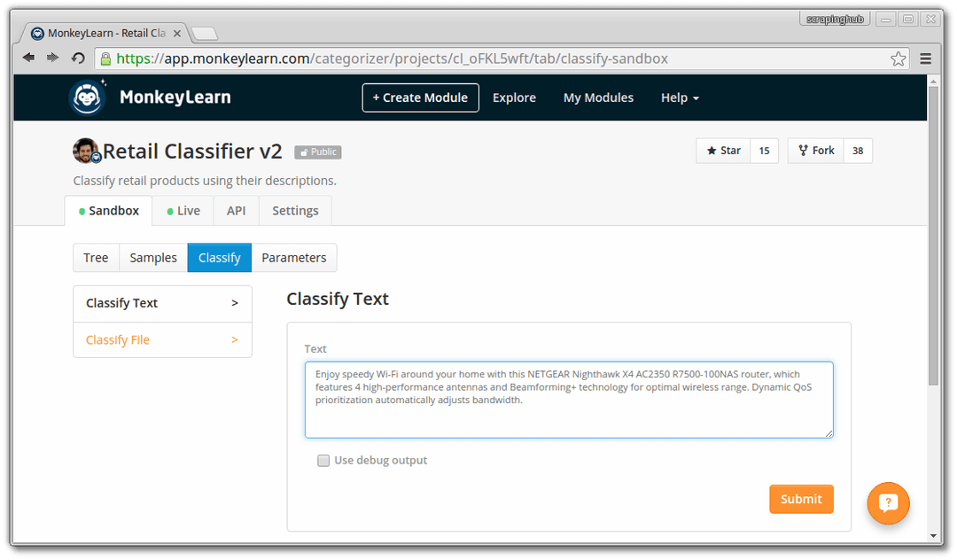Select the Tree sub-tab
This screenshot has height=560, width=957.
pyautogui.click(x=96, y=258)
